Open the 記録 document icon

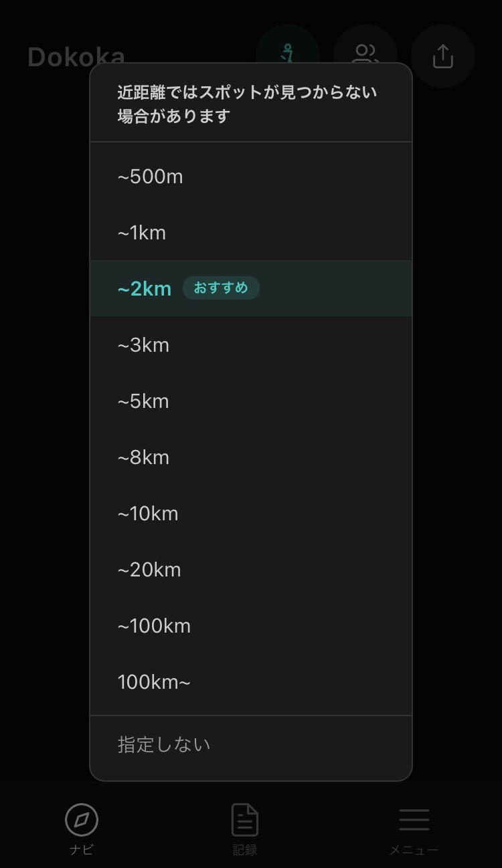(245, 820)
